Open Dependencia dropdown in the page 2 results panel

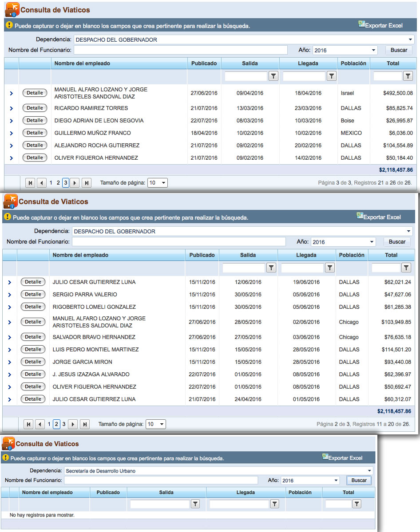click(x=408, y=232)
